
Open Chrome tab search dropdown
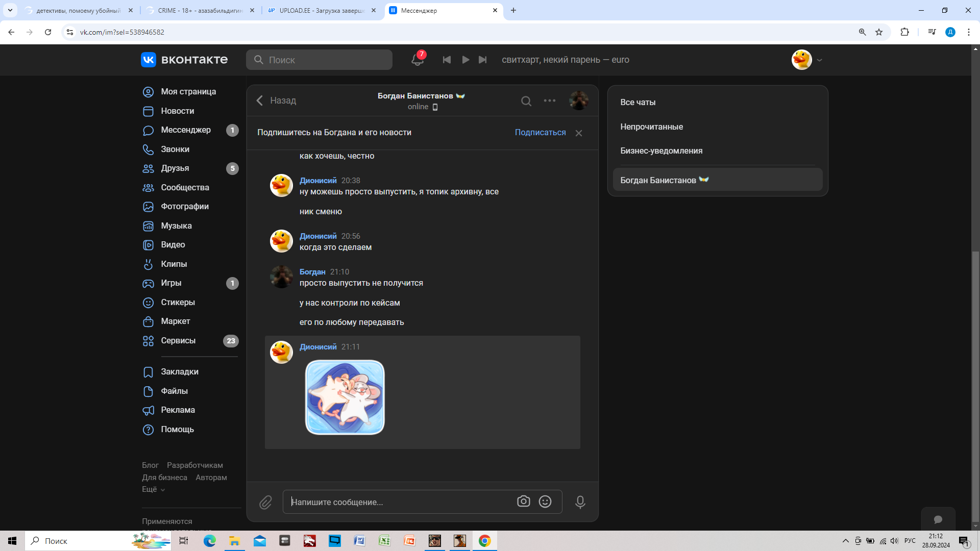click(10, 10)
